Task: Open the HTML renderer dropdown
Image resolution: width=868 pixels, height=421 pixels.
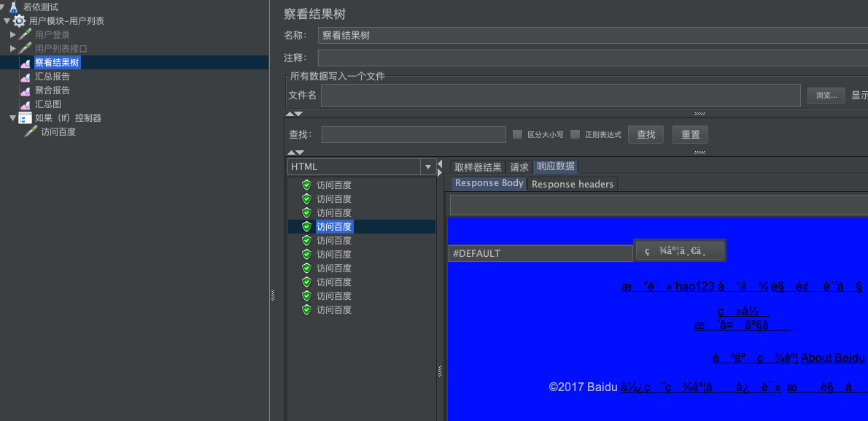Action: 428,167
